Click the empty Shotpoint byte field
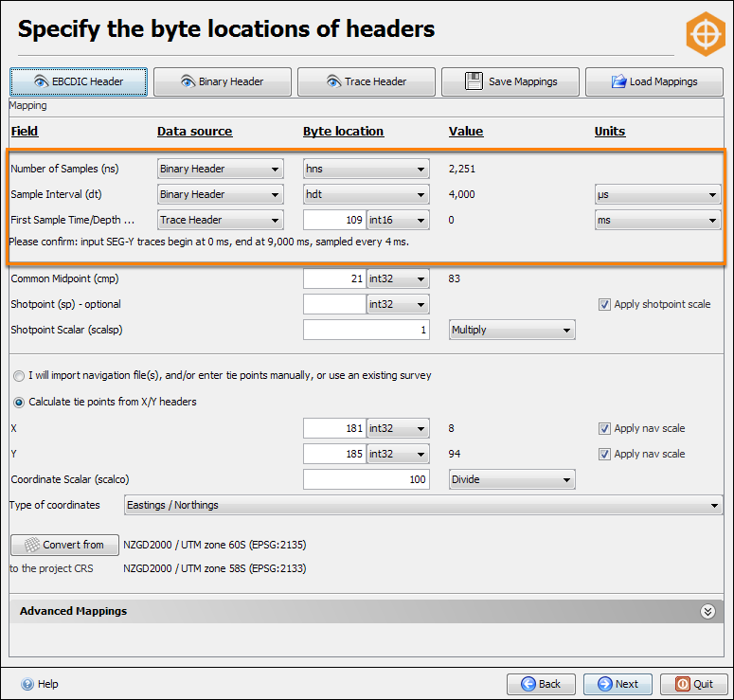This screenshot has height=700, width=734. coord(334,304)
